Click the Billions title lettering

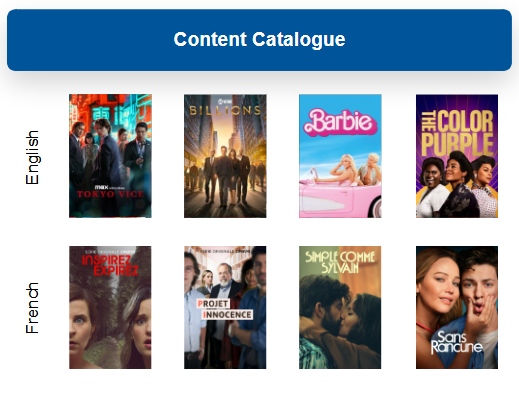coord(225,110)
